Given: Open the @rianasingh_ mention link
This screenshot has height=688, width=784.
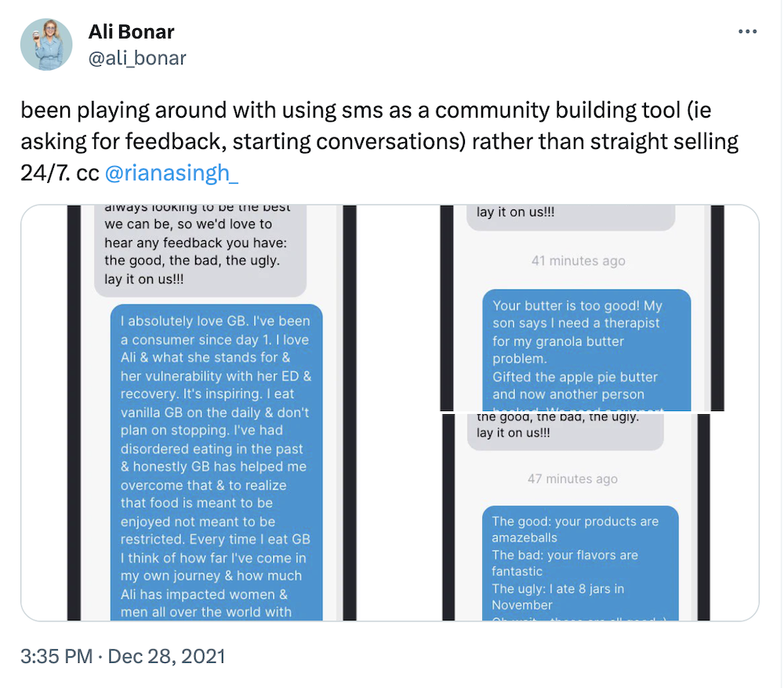Looking at the screenshot, I should (x=171, y=173).
